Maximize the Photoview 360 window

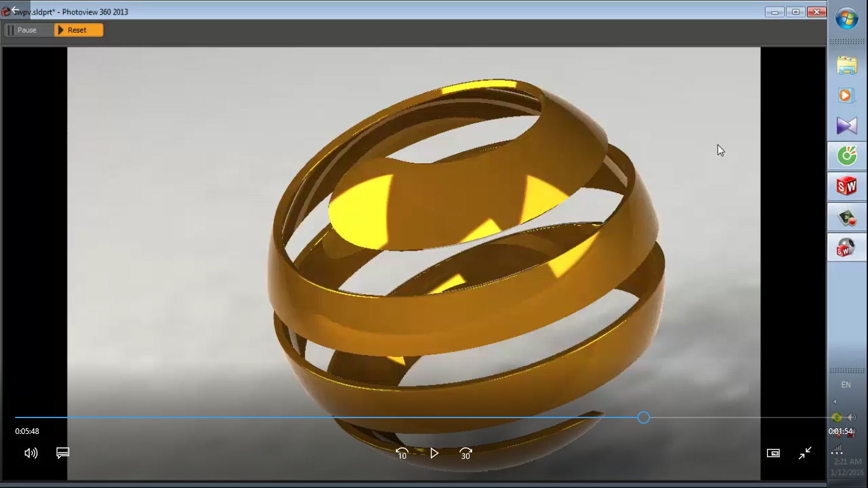pos(796,12)
